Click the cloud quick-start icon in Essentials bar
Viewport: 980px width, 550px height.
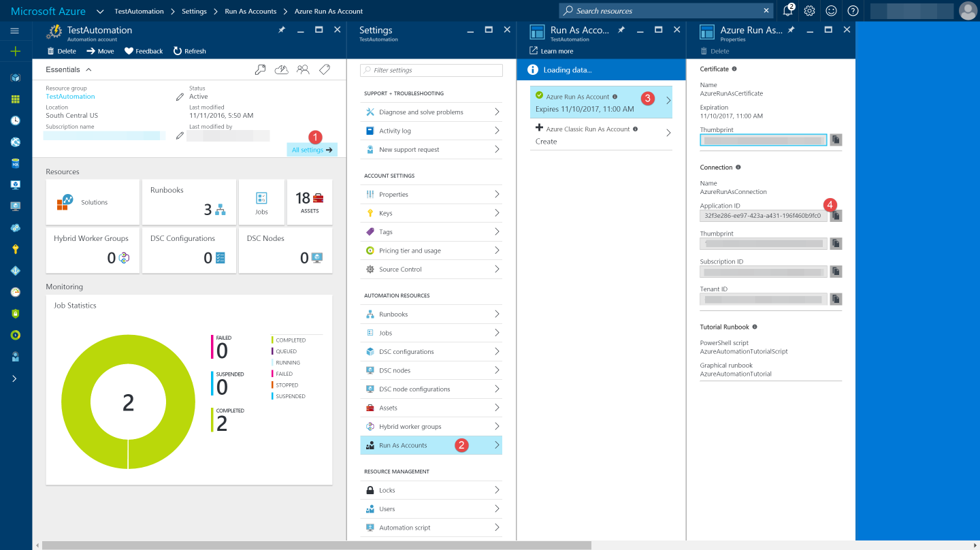pyautogui.click(x=281, y=69)
